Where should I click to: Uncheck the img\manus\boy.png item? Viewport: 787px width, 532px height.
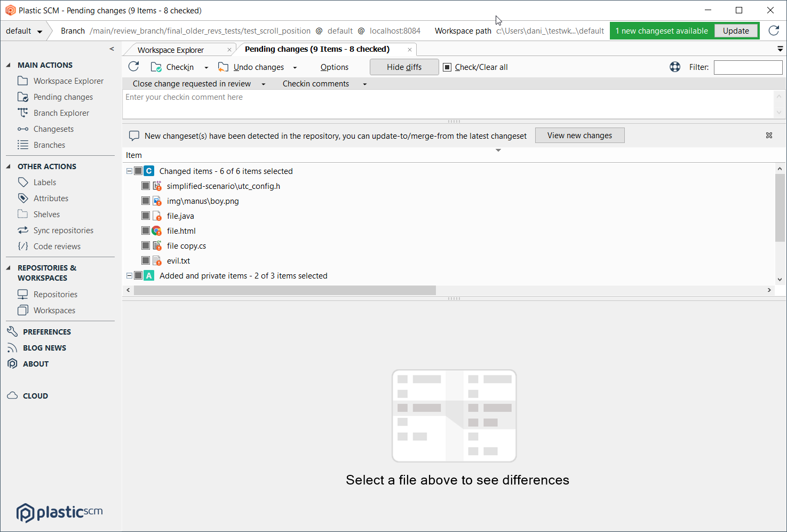(146, 201)
